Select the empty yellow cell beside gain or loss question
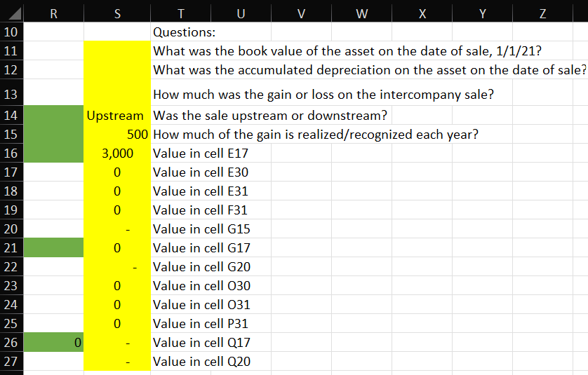 pos(117,93)
